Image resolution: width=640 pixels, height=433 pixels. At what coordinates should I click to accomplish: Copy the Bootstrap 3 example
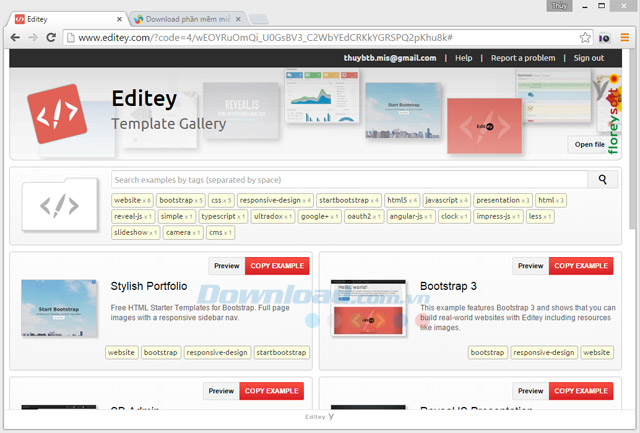click(581, 266)
